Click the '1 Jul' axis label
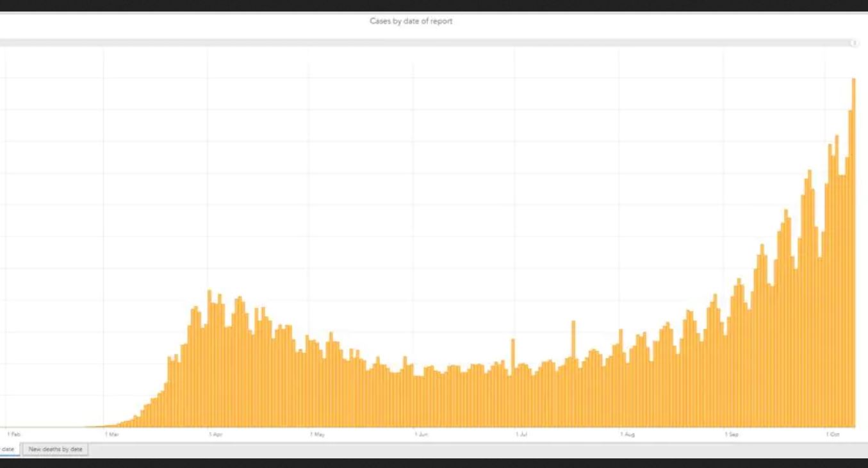Screen dimensions: 868x468 (521, 435)
